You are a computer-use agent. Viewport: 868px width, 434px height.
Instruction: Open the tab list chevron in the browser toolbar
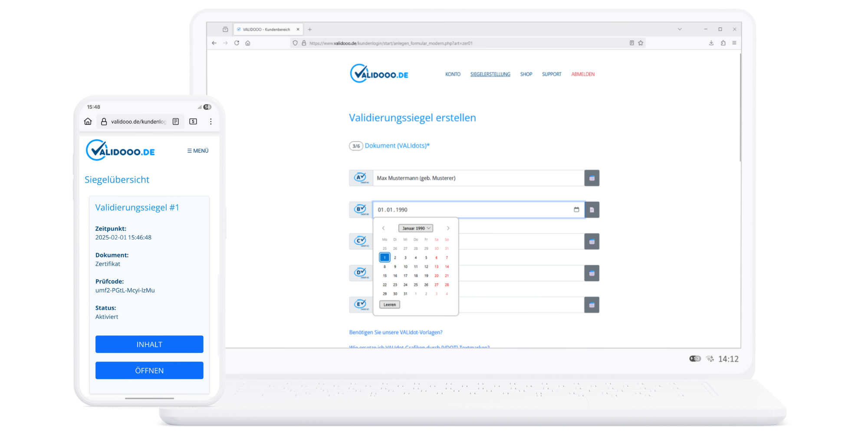click(679, 29)
